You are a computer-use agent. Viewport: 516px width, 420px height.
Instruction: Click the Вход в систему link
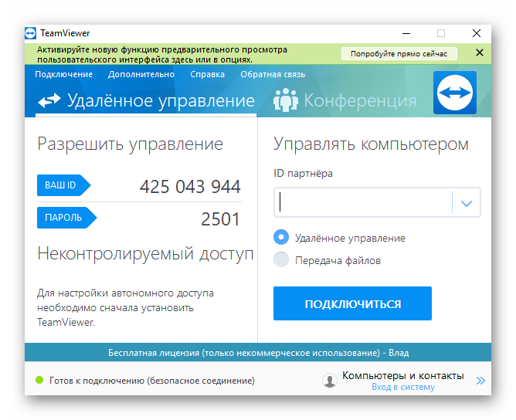click(402, 387)
